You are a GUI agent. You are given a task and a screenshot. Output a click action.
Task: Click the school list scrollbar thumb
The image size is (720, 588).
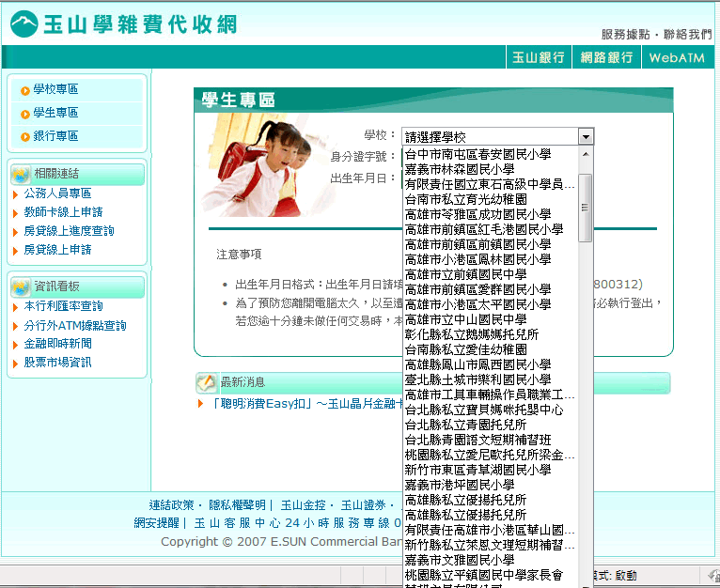586,207
